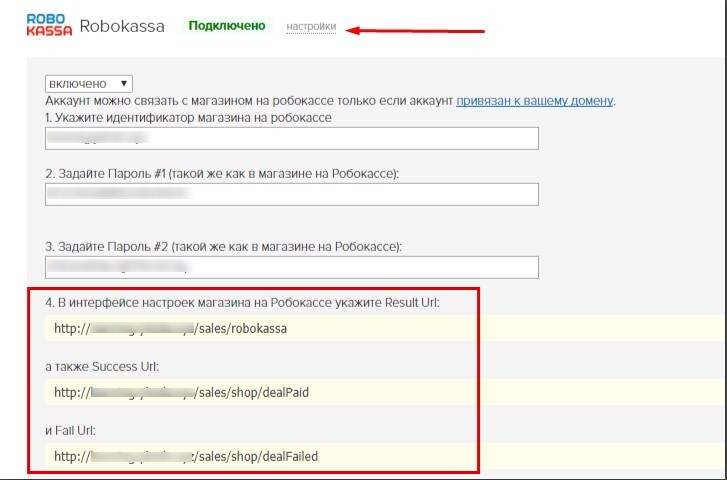Click the и Fail Url label
The height and width of the screenshot is (480, 727).
click(x=70, y=431)
